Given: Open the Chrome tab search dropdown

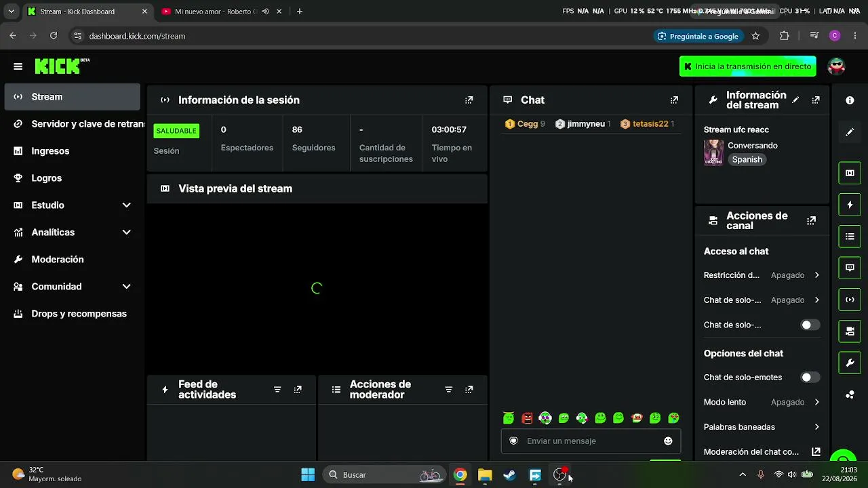Looking at the screenshot, I should (x=11, y=12).
